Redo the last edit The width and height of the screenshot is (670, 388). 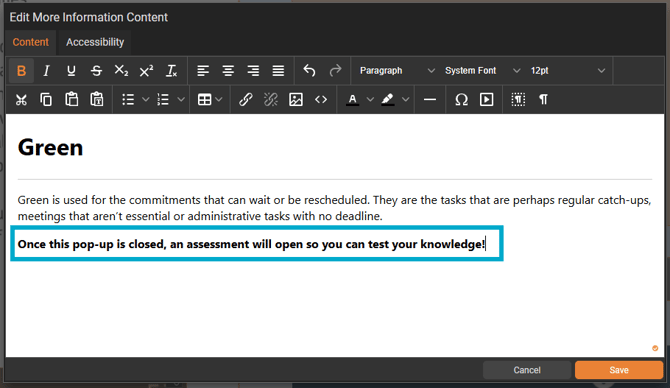(335, 71)
